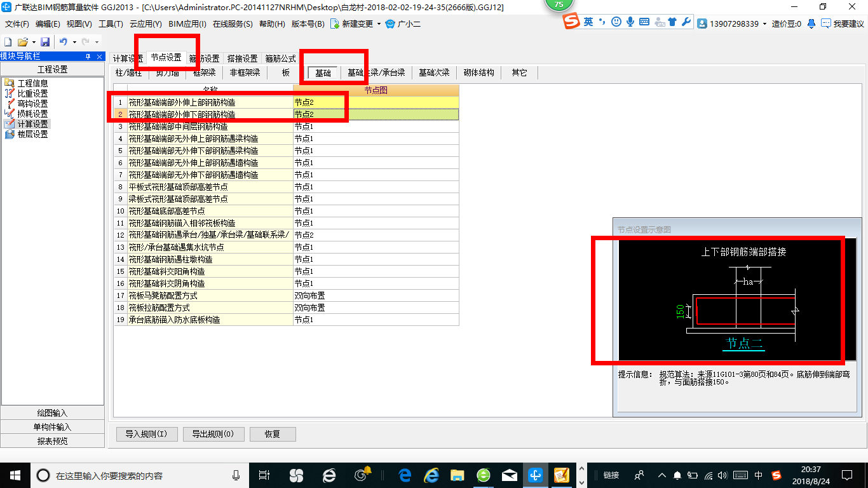Click the user account avatar icon
Viewport: 868px width, 488px height.
tap(702, 24)
